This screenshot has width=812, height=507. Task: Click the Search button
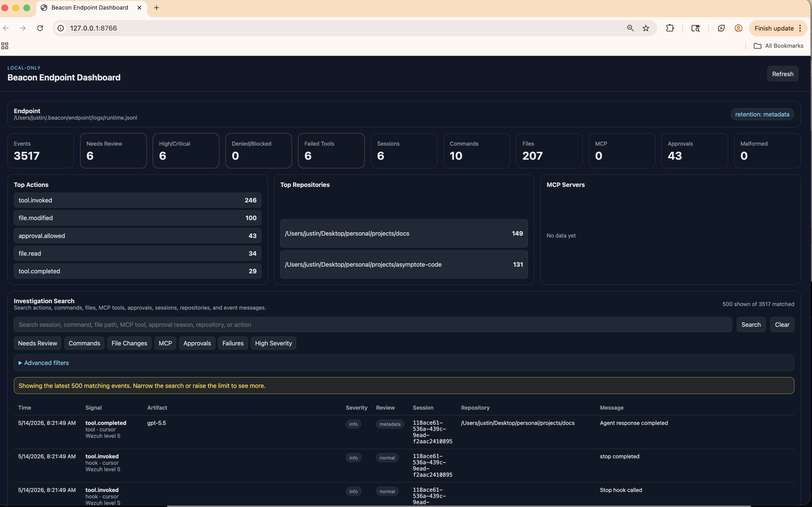751,325
